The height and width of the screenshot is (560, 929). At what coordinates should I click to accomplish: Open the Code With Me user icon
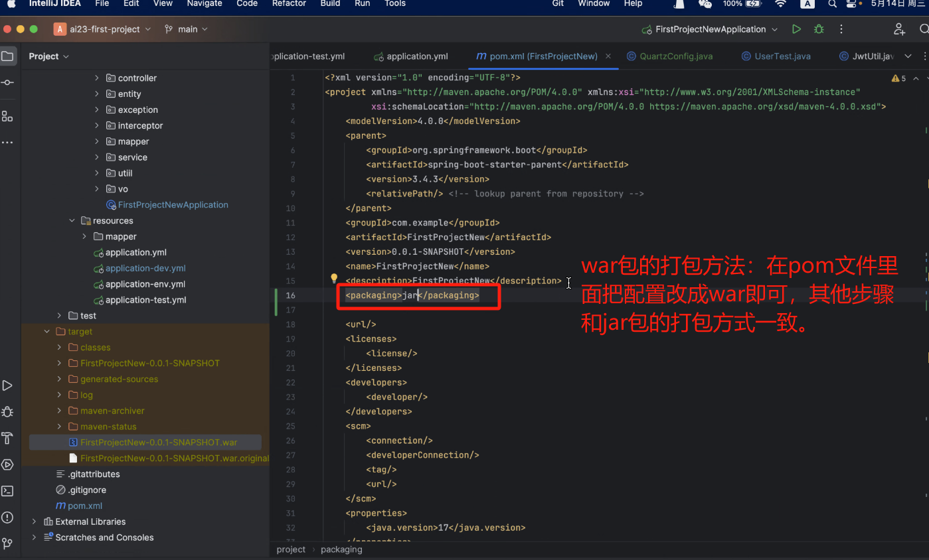899,29
